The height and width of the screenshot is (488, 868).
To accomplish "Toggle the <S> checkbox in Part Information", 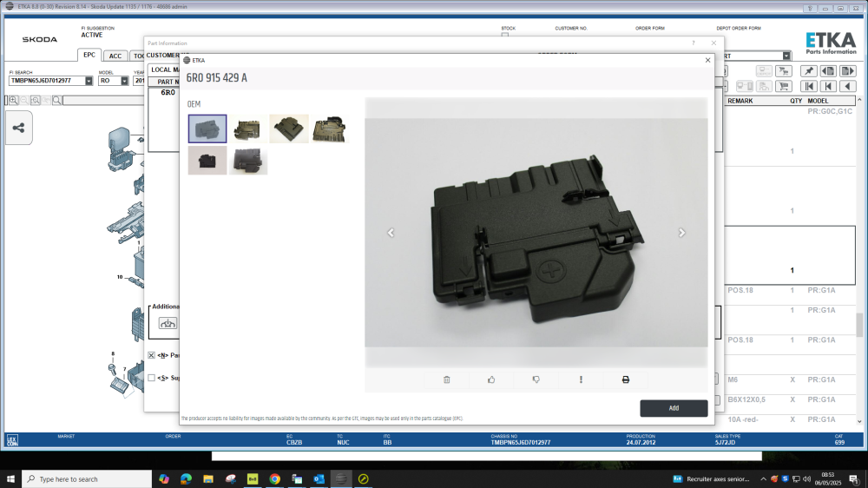I will [x=151, y=378].
